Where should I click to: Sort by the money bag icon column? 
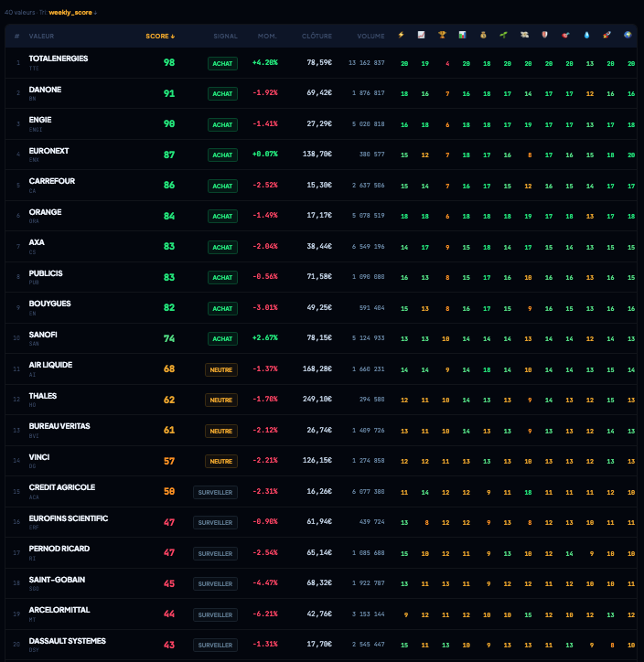point(484,36)
